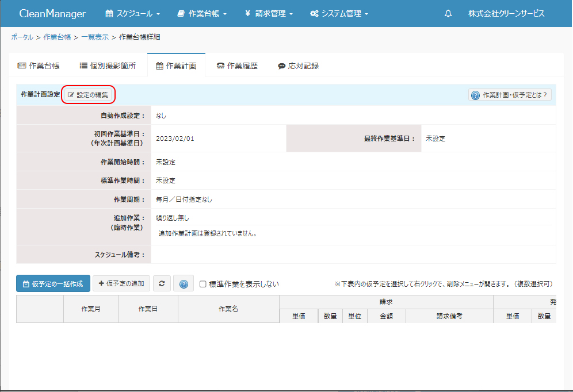Screen dimensions: 573x392
Task: Click 設定の編集 edit button
Action: [88, 94]
